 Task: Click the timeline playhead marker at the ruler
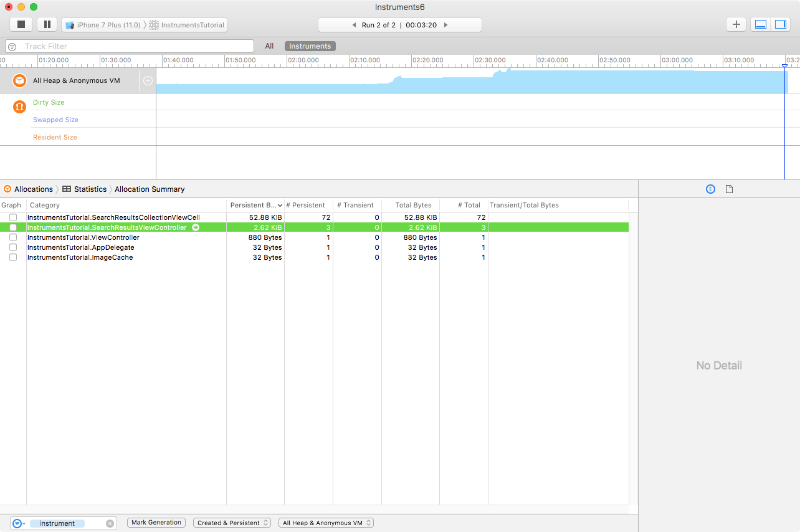click(x=784, y=65)
